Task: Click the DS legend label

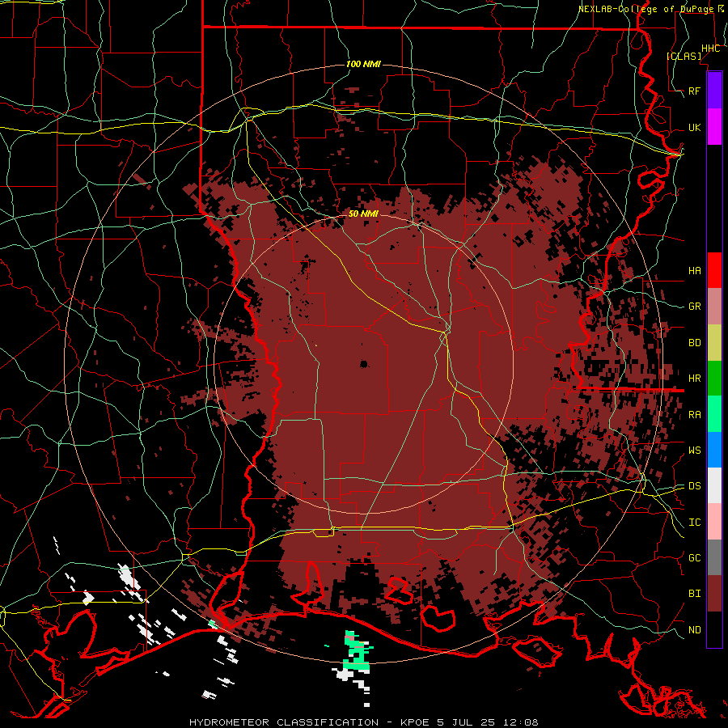Action: point(695,486)
